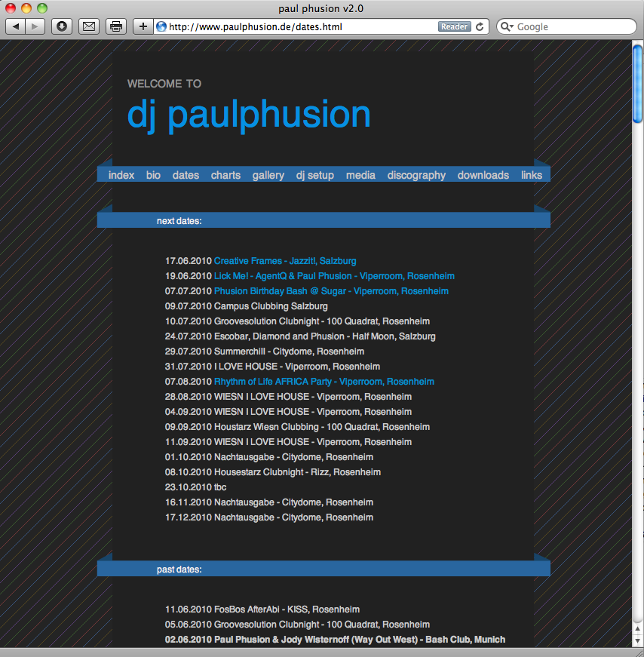Open the dj setup navigation item

pyautogui.click(x=315, y=175)
